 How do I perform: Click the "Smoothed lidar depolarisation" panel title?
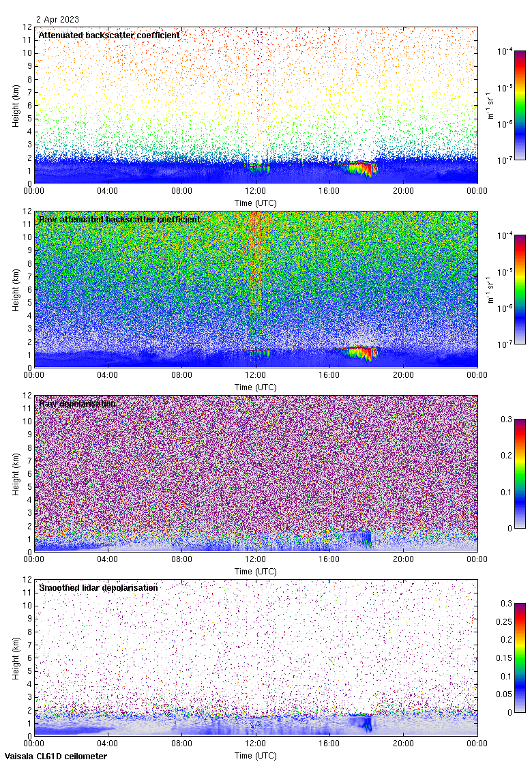click(98, 587)
